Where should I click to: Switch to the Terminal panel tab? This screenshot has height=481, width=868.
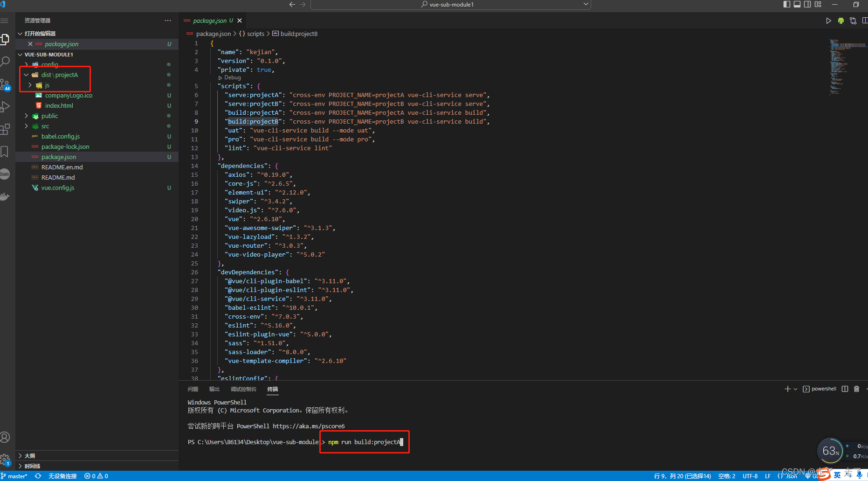coord(273,389)
